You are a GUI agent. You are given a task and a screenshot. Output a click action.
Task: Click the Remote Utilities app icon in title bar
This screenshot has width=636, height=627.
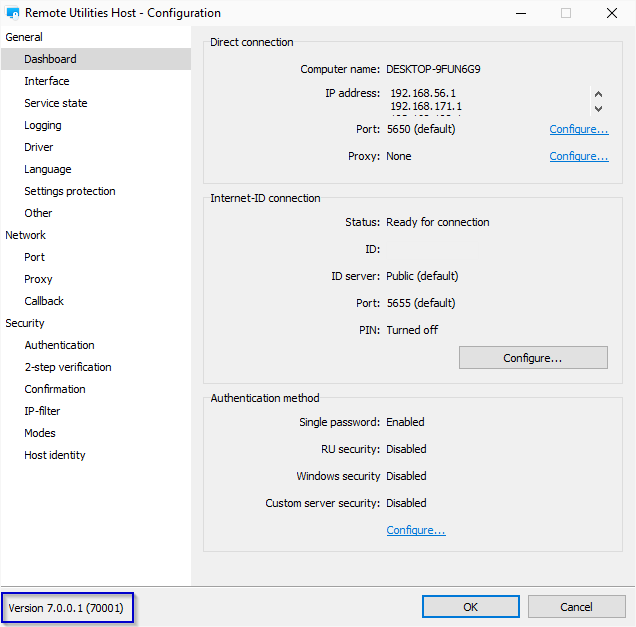point(13,14)
